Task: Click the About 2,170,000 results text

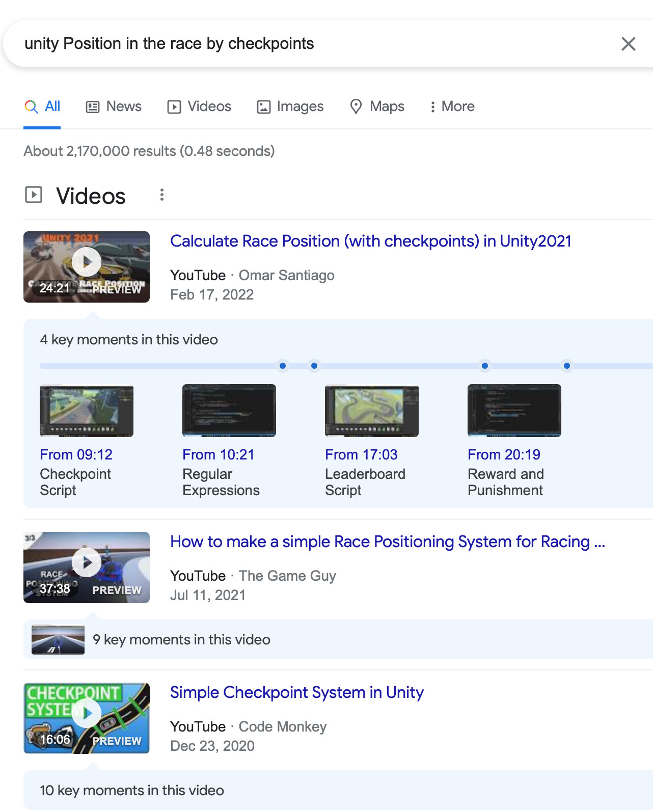Action: click(149, 151)
